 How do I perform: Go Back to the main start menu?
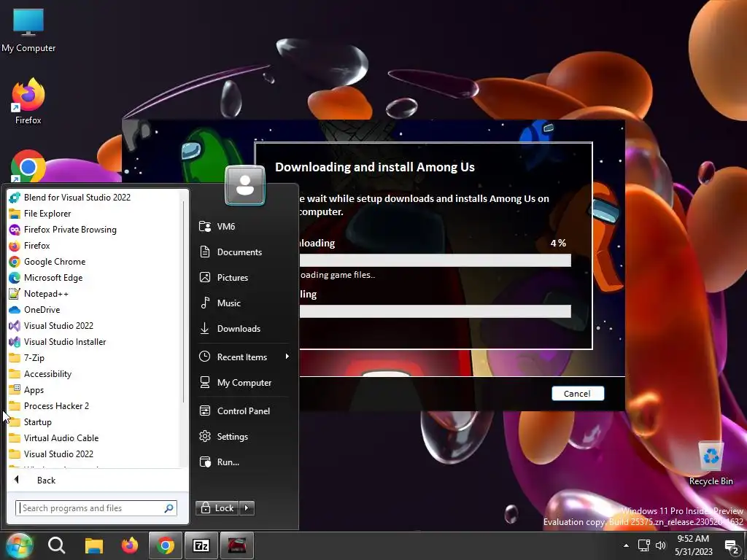click(x=98, y=480)
